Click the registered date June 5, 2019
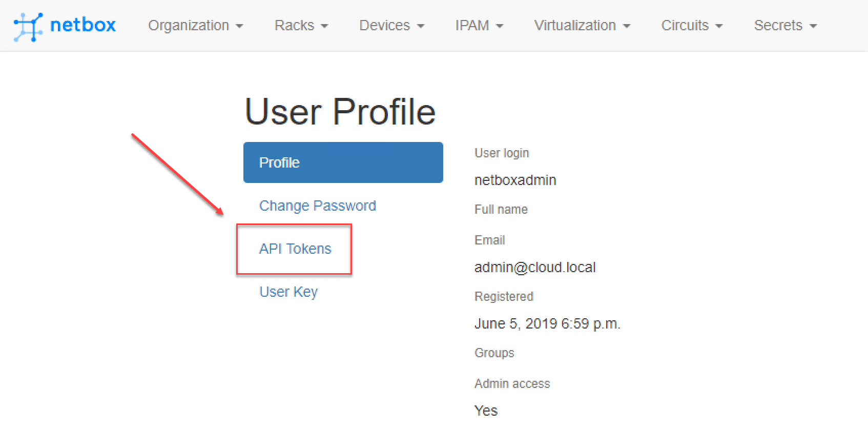This screenshot has width=868, height=430. click(x=547, y=324)
